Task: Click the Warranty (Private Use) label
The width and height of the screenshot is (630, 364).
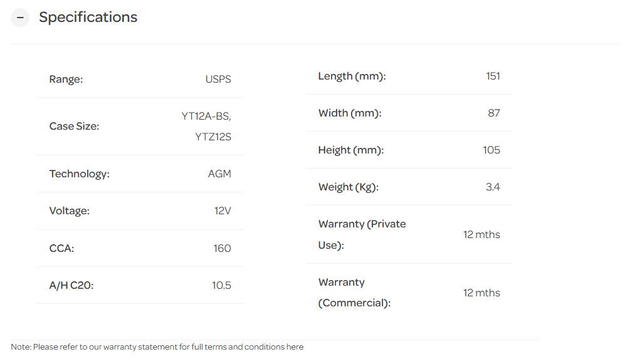Action: coord(362,234)
